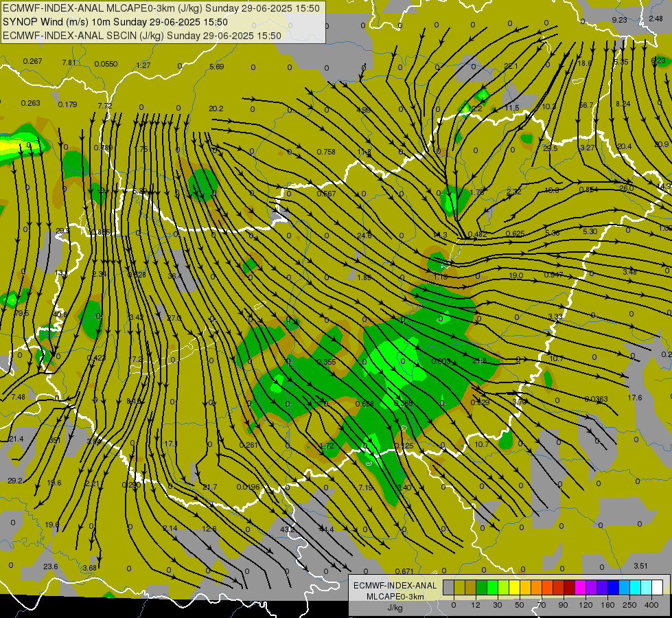Screen dimensions: 672x618
Task: Click the map value 1.72
Action: point(327,446)
